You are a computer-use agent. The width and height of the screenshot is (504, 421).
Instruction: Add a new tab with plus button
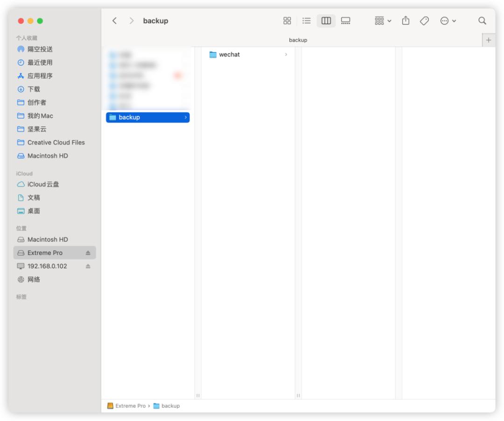tap(488, 40)
